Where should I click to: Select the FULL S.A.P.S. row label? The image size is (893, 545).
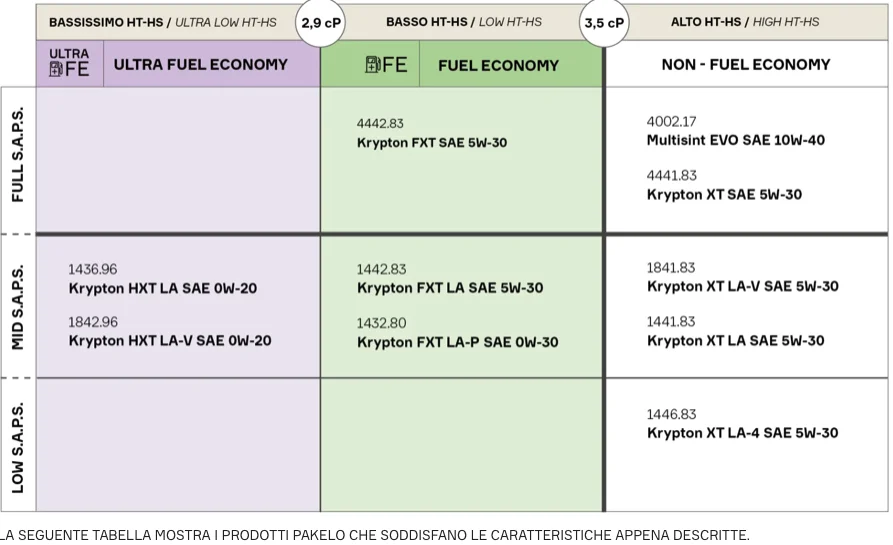[x=18, y=154]
